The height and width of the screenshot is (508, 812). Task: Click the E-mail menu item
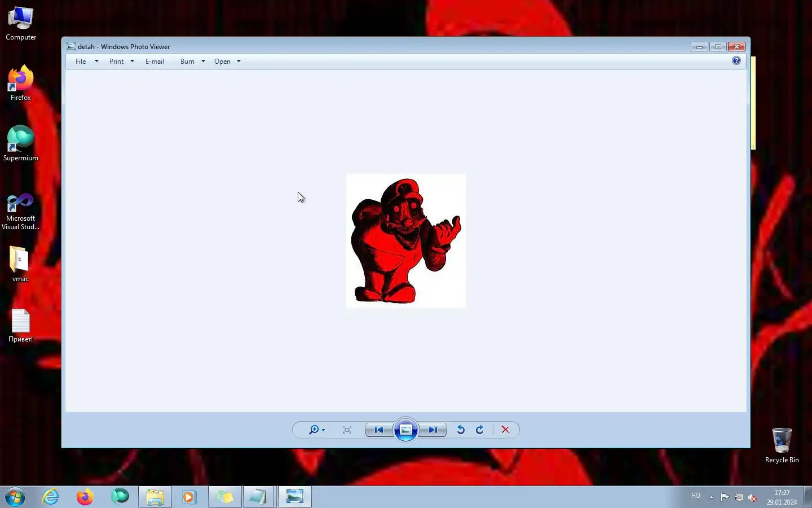(155, 62)
